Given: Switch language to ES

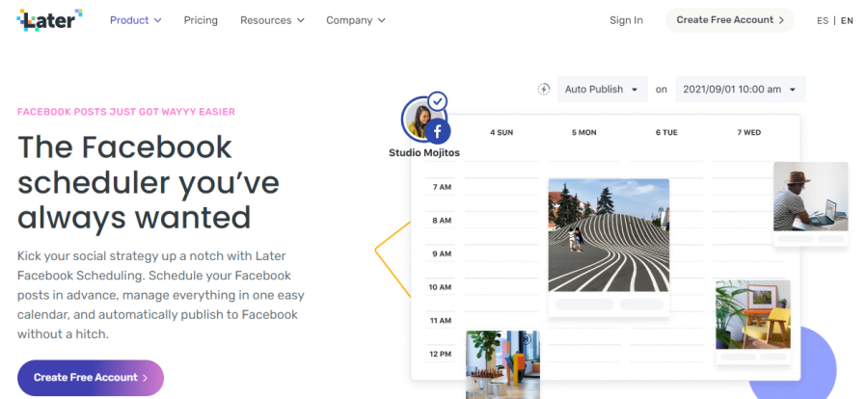Looking at the screenshot, I should 823,20.
